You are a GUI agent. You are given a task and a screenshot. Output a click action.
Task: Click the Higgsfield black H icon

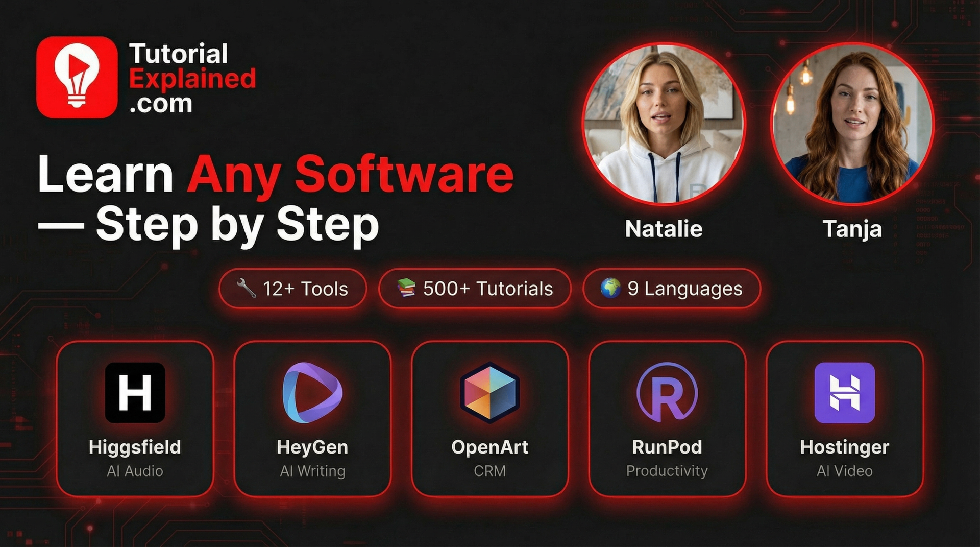click(x=135, y=392)
